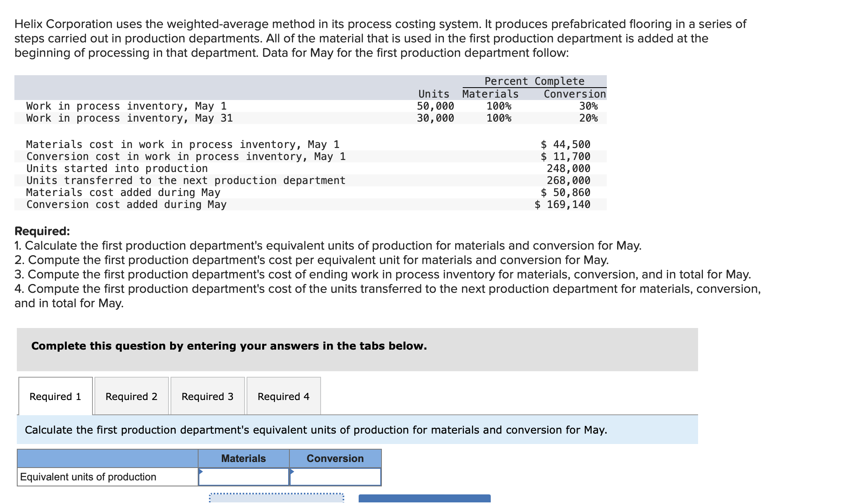Click the Materials column header of the answer table
859x504 pixels.
point(243,458)
